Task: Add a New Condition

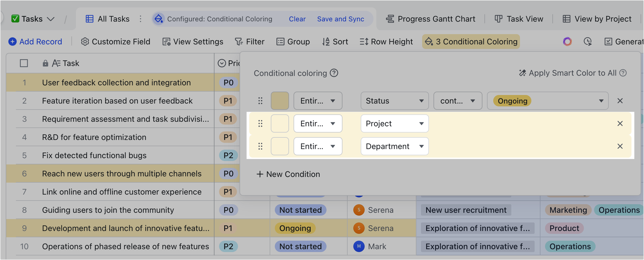Action: pos(288,174)
